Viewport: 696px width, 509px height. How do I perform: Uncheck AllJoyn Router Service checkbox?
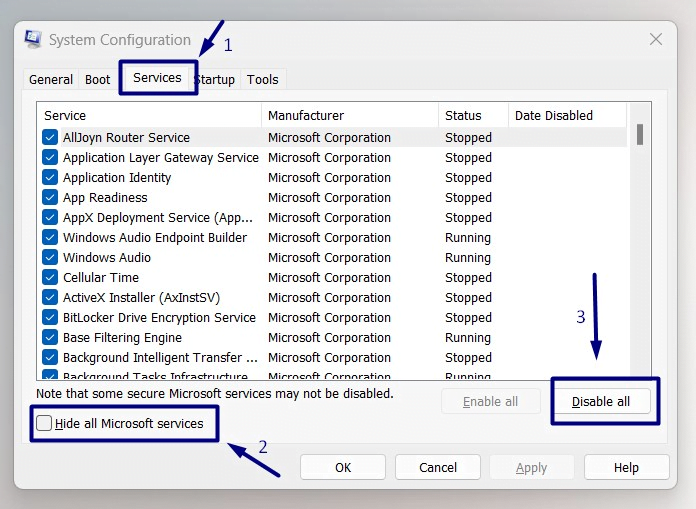click(50, 138)
